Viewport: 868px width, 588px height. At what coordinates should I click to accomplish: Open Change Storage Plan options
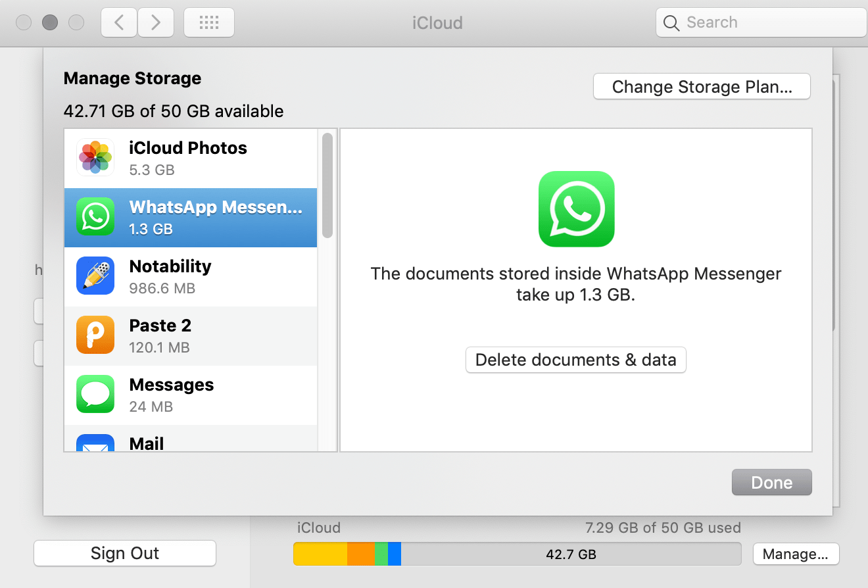[701, 86]
